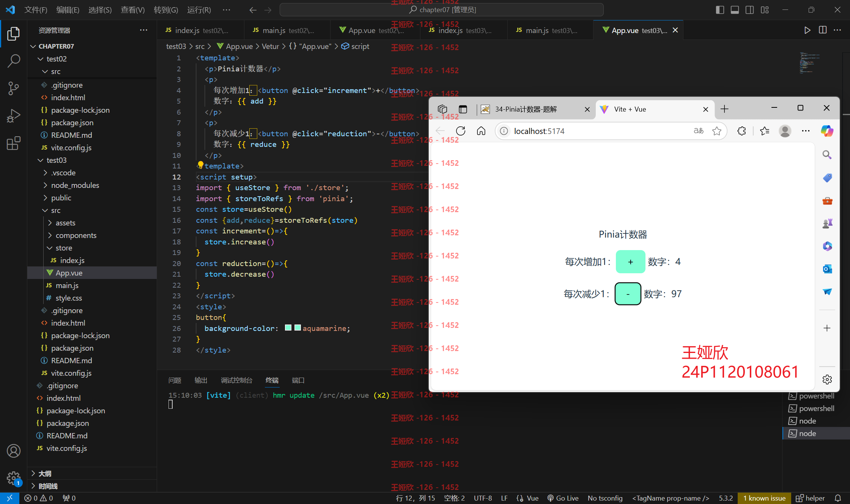Open a new browser tab

pos(724,109)
